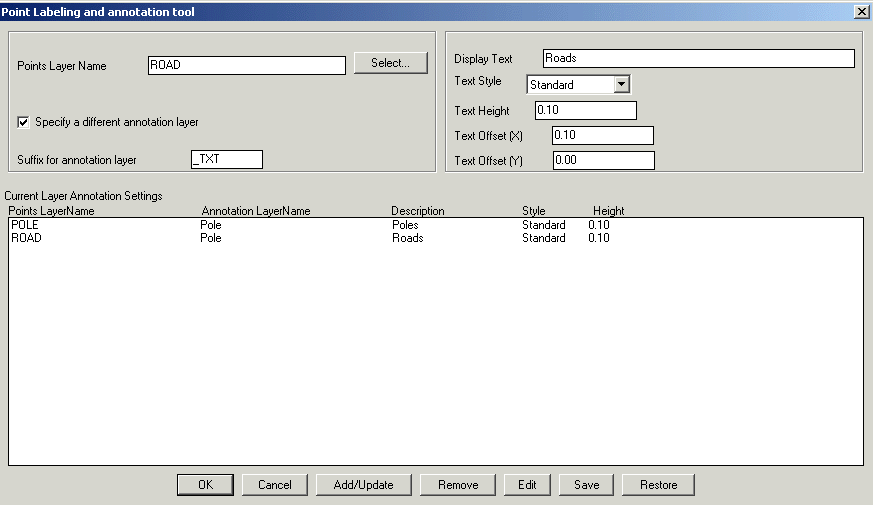
Task: Click the Add/Update button
Action: coord(363,485)
